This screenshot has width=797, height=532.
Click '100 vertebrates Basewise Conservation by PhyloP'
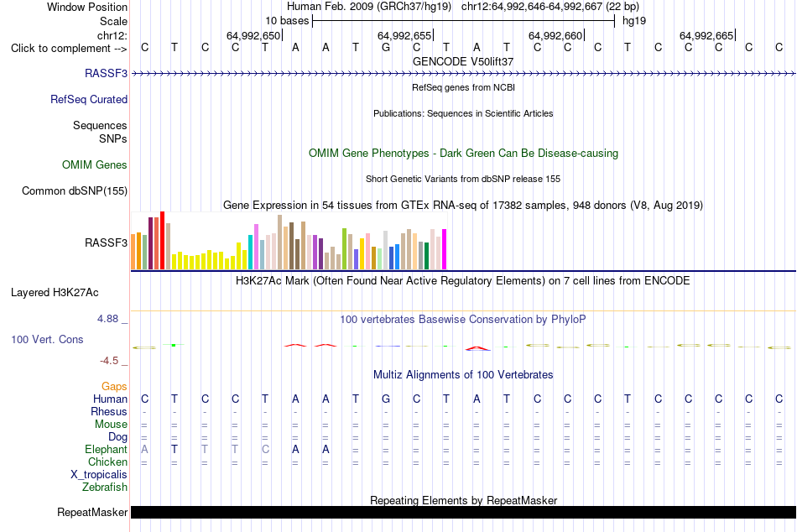463,320
